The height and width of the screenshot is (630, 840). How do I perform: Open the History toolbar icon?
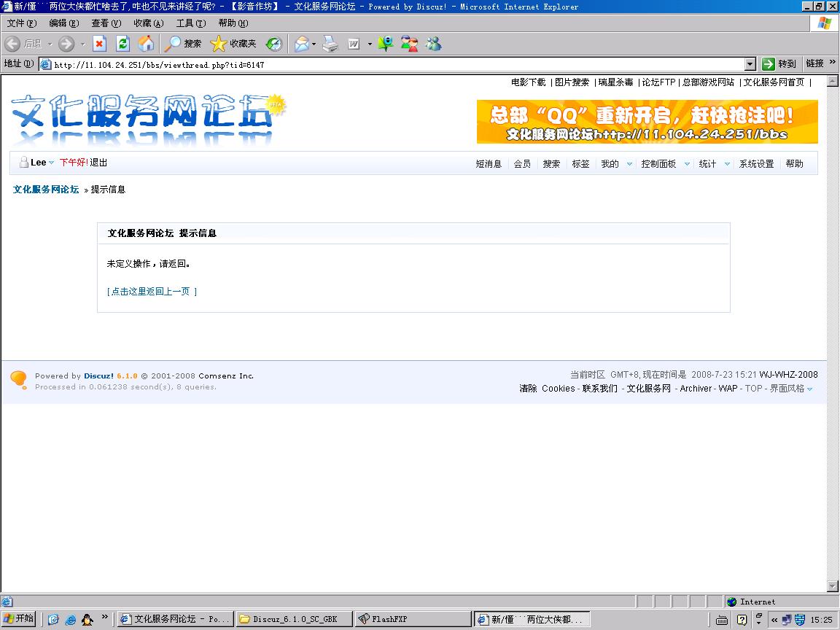click(x=273, y=44)
